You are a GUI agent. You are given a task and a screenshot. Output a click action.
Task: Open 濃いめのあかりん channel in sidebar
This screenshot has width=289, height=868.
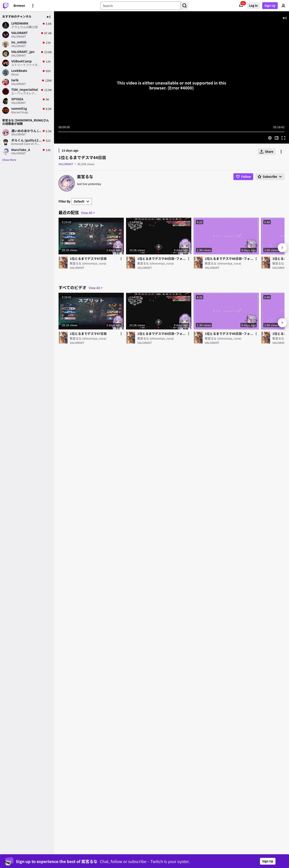(27, 132)
